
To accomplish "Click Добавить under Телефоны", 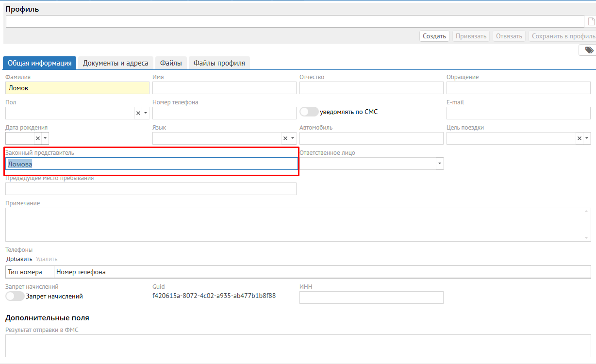I will point(19,259).
